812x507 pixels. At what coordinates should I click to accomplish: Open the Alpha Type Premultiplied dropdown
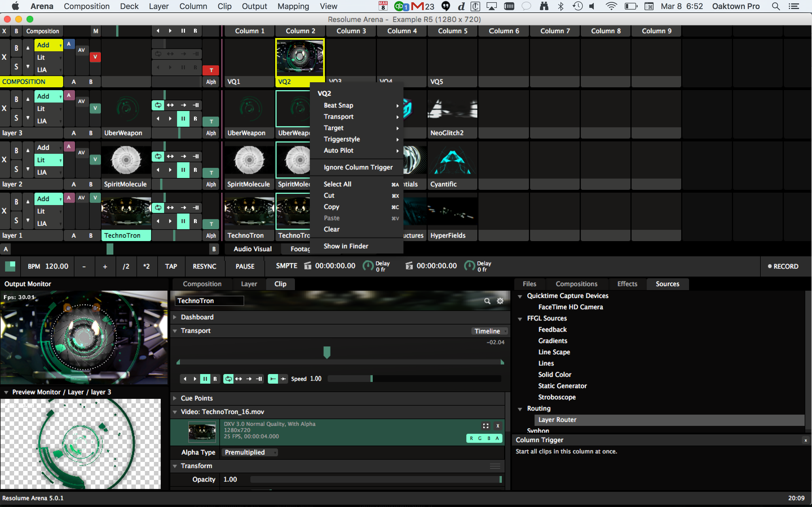[x=249, y=452]
